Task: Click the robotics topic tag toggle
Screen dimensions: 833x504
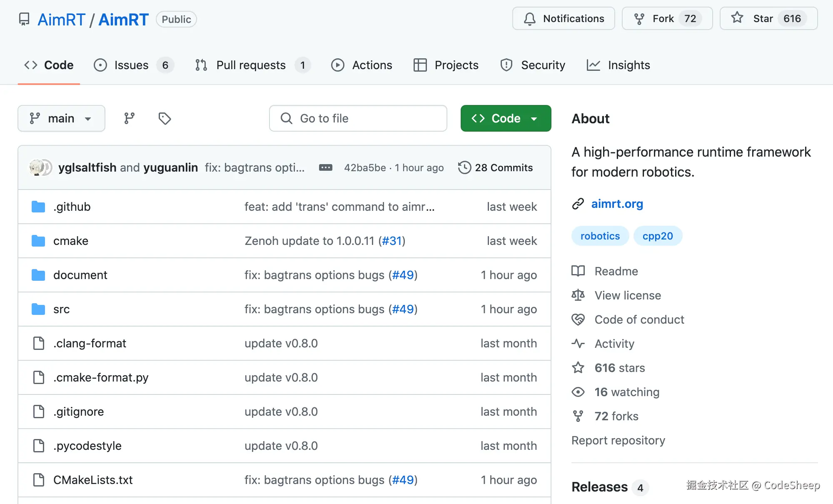Action: click(x=599, y=236)
